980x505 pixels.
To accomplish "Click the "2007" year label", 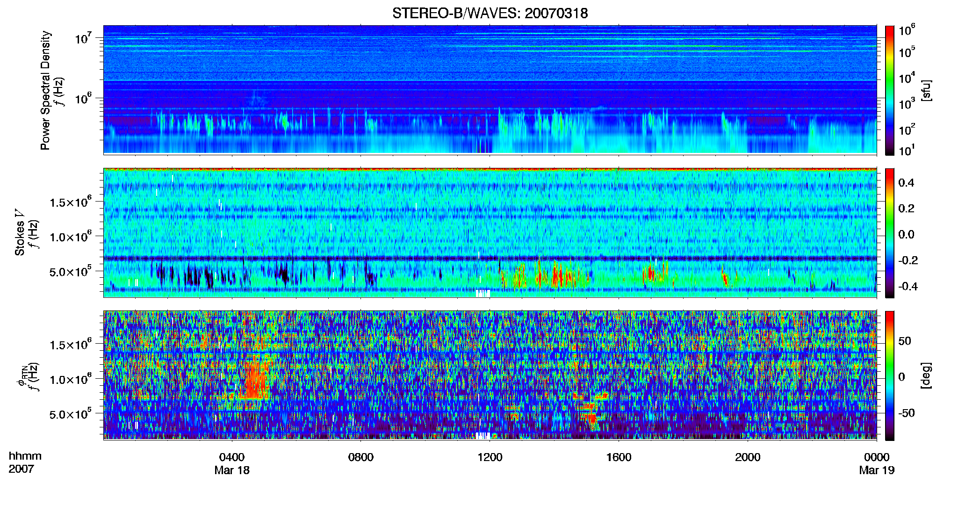I will 21,469.
